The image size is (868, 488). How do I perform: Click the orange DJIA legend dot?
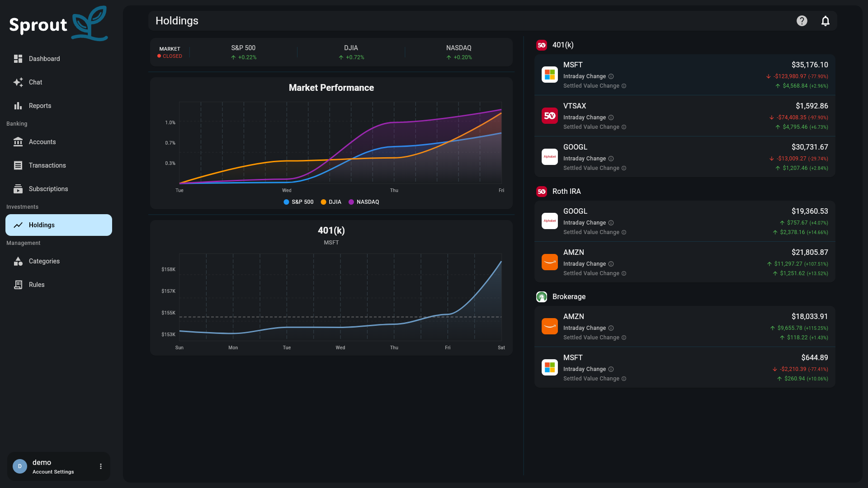pyautogui.click(x=323, y=202)
